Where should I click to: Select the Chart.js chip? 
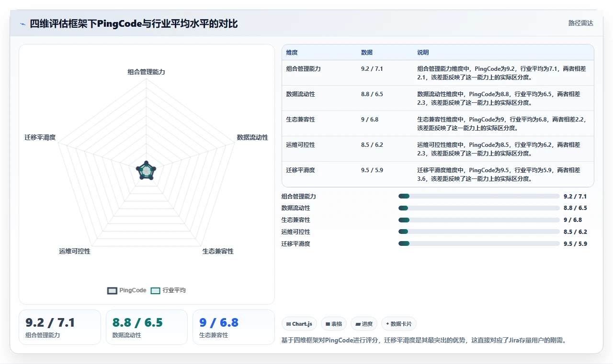pos(299,324)
